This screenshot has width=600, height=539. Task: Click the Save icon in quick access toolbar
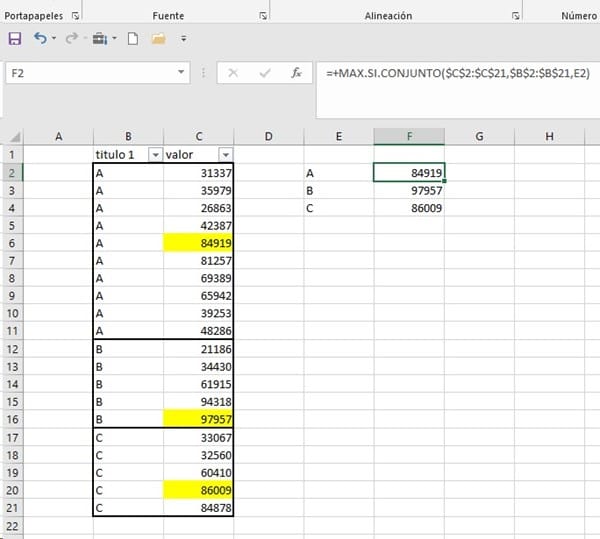[15, 39]
